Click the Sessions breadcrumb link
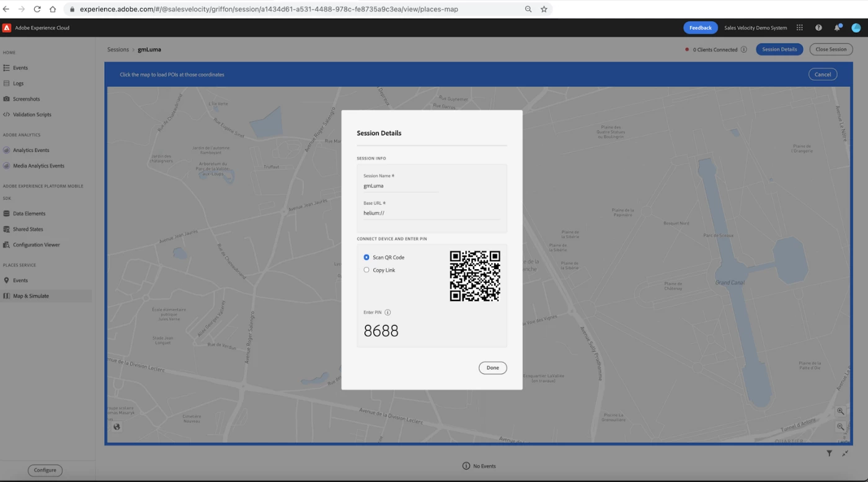 [118, 50]
